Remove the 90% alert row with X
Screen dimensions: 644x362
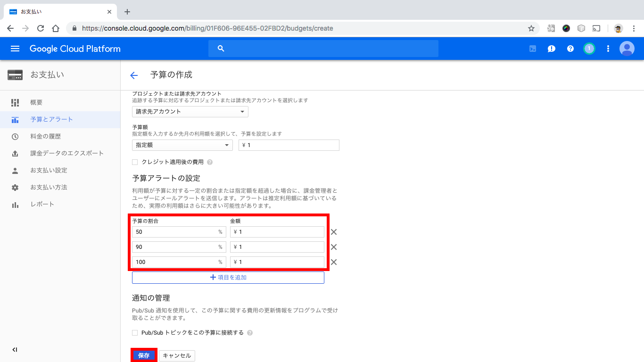(x=334, y=247)
